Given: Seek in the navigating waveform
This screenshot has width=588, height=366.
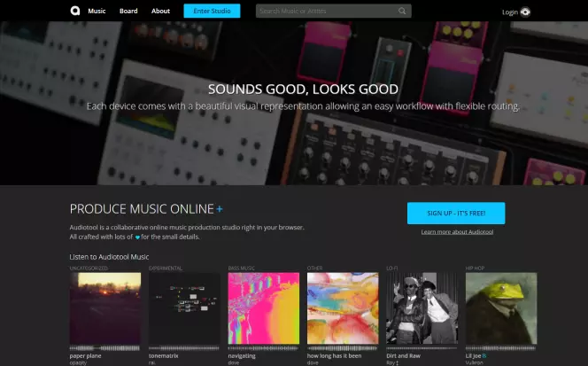Looking at the screenshot, I should [264, 348].
